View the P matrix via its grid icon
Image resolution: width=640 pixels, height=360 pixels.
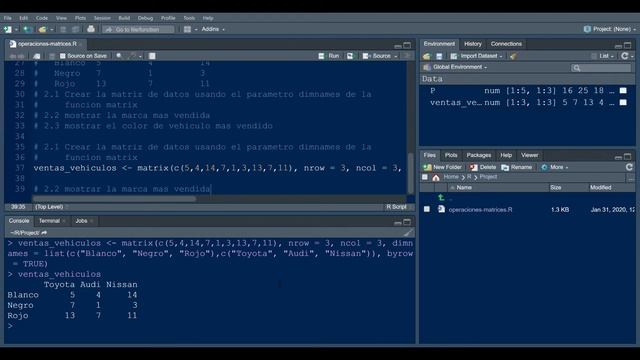(623, 91)
